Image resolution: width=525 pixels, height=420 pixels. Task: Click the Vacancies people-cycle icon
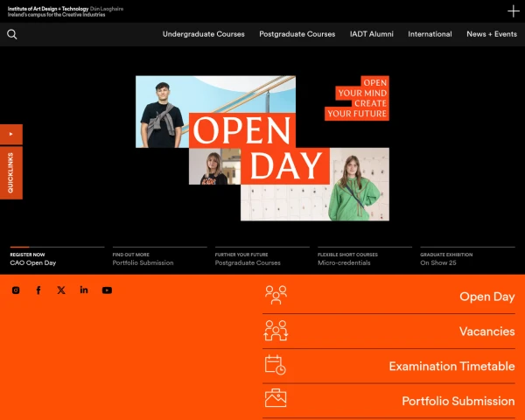click(276, 331)
